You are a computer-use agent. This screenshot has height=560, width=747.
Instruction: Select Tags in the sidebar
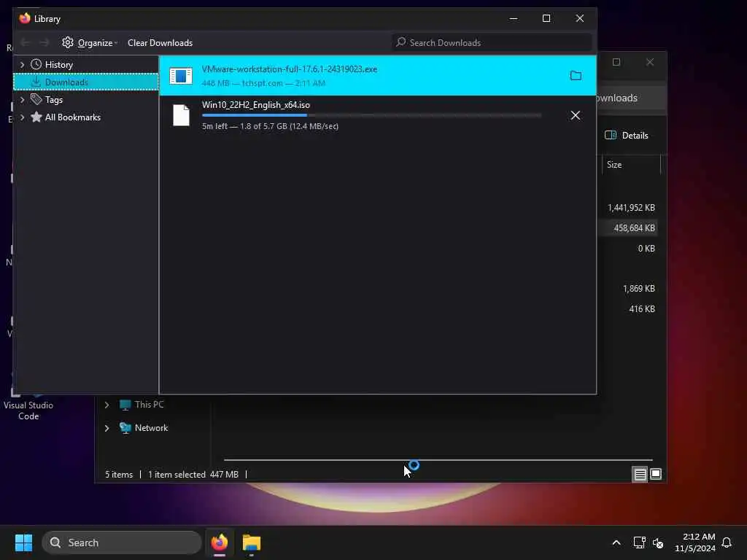tap(54, 99)
